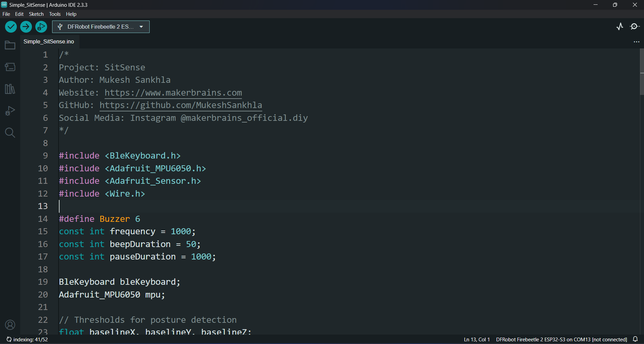Start debugging with the Debug toolbar button
The image size is (644, 344).
(41, 27)
